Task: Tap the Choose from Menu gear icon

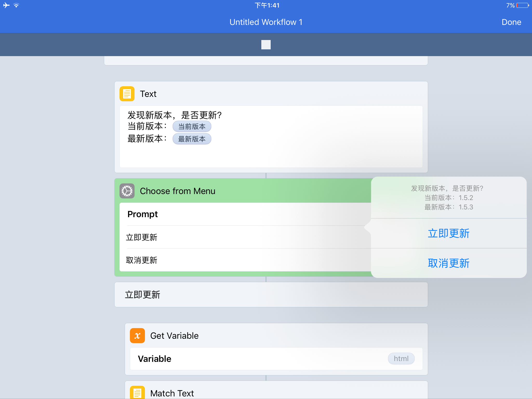Action: (x=127, y=191)
